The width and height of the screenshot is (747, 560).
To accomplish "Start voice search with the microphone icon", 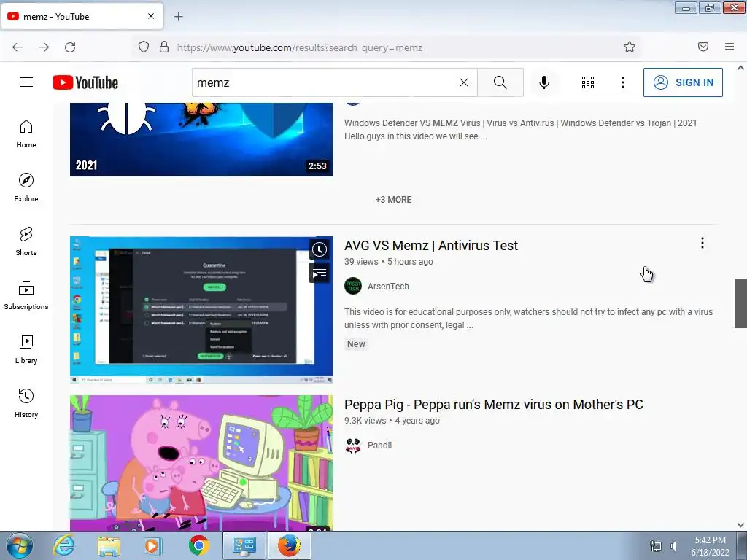I will 543,82.
